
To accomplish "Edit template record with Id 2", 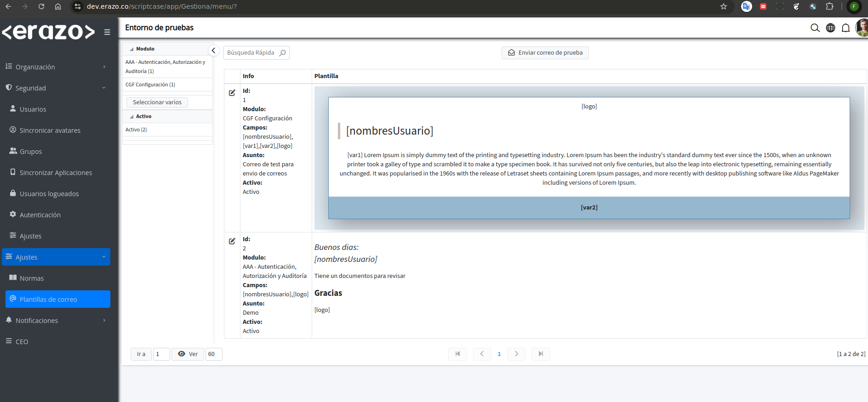I will (232, 241).
